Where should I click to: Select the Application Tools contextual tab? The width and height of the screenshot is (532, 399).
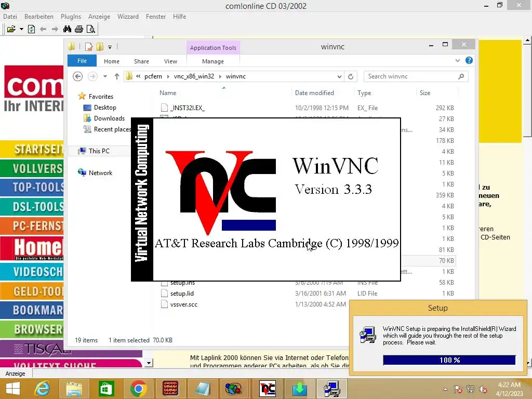tap(213, 48)
